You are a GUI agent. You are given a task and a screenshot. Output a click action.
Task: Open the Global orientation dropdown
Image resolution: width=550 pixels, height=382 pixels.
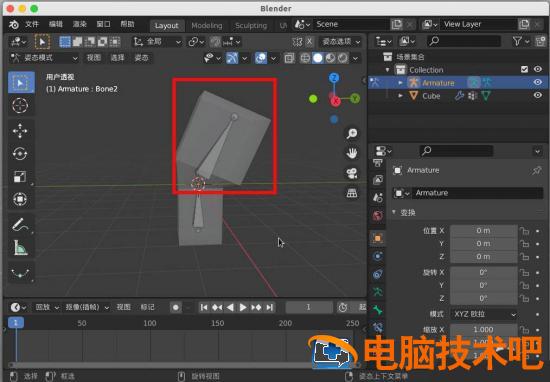[x=157, y=42]
